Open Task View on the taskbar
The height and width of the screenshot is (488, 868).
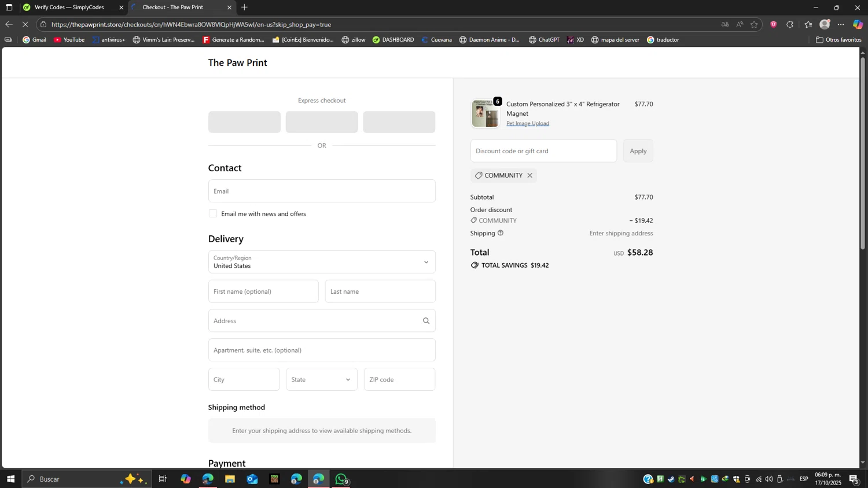point(163,479)
